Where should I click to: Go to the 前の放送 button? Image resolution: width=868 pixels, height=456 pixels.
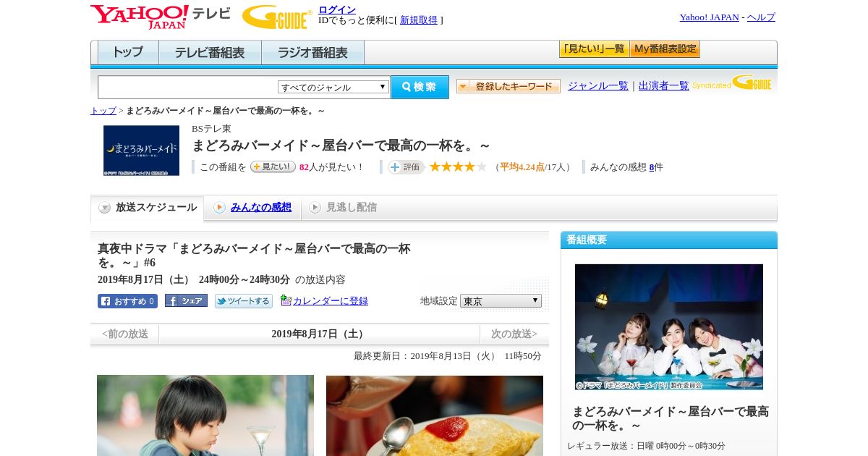click(x=125, y=334)
